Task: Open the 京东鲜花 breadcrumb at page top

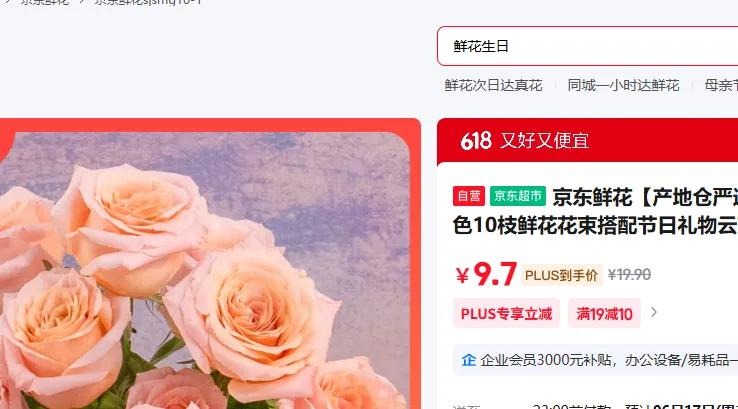Action: (x=44, y=2)
